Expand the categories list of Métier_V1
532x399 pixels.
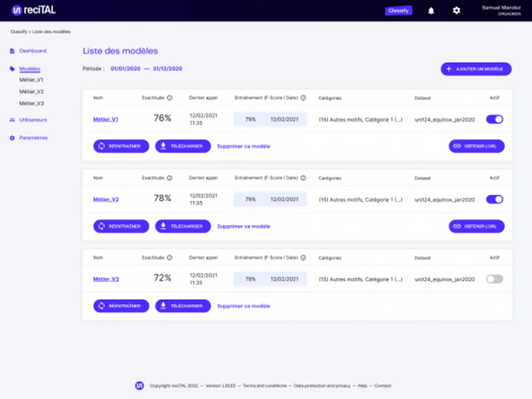point(361,120)
